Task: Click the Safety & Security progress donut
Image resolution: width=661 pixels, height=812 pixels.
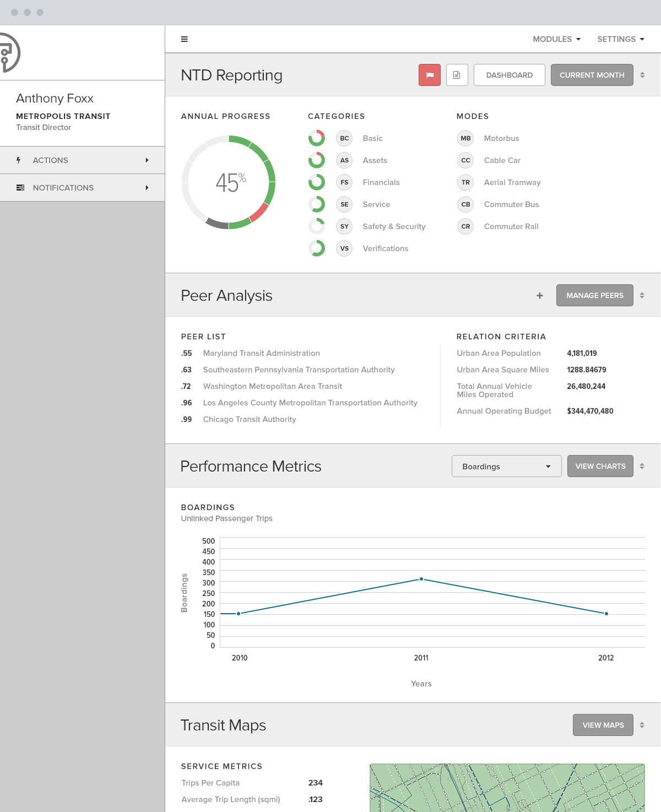Action: coord(317,226)
